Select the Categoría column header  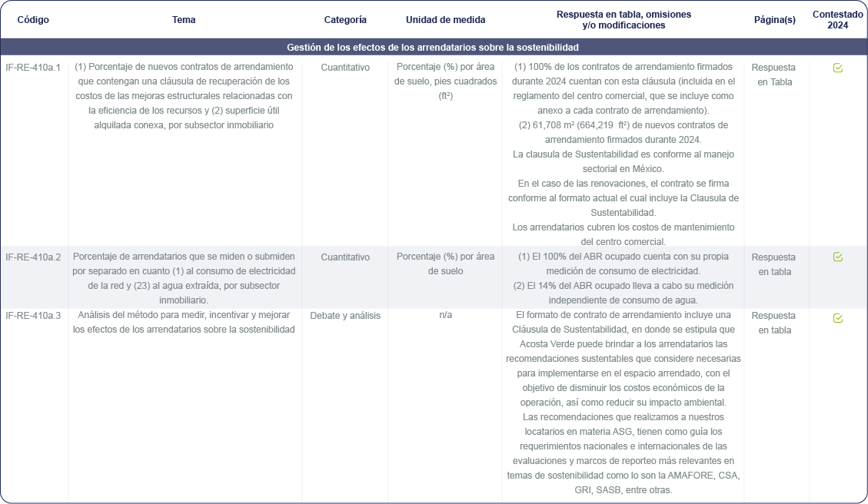click(345, 20)
